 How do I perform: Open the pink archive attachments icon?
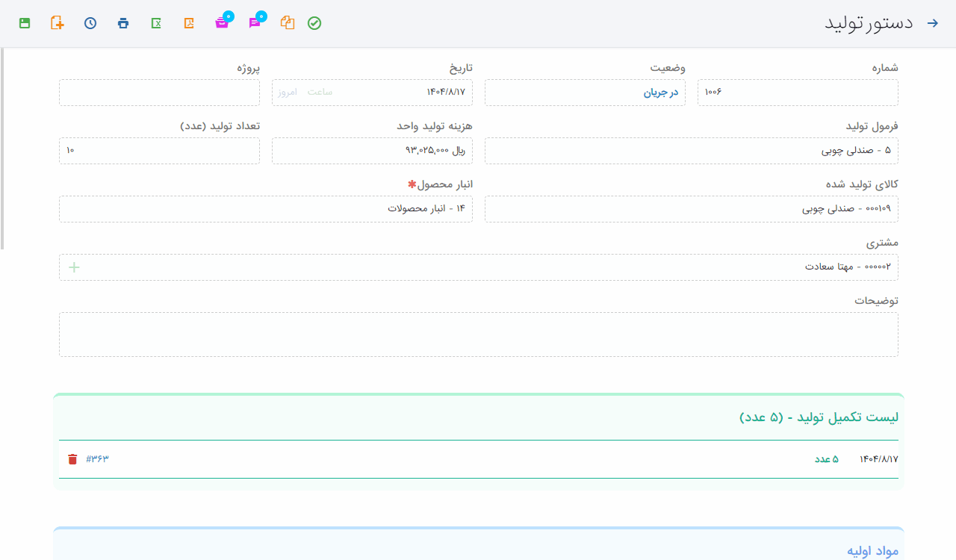(222, 23)
